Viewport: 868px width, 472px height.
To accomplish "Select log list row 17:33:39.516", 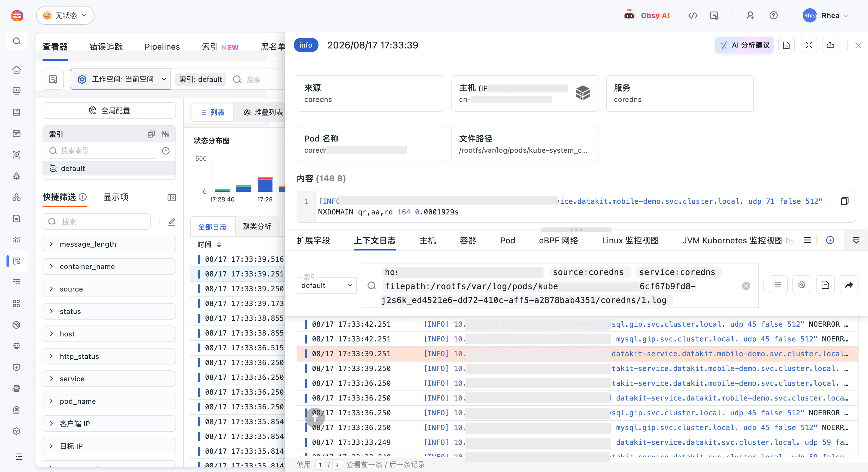I will [238, 259].
